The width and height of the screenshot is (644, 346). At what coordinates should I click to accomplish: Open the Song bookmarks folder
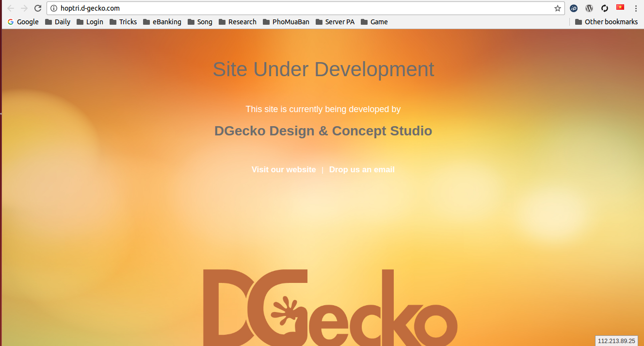click(x=200, y=22)
